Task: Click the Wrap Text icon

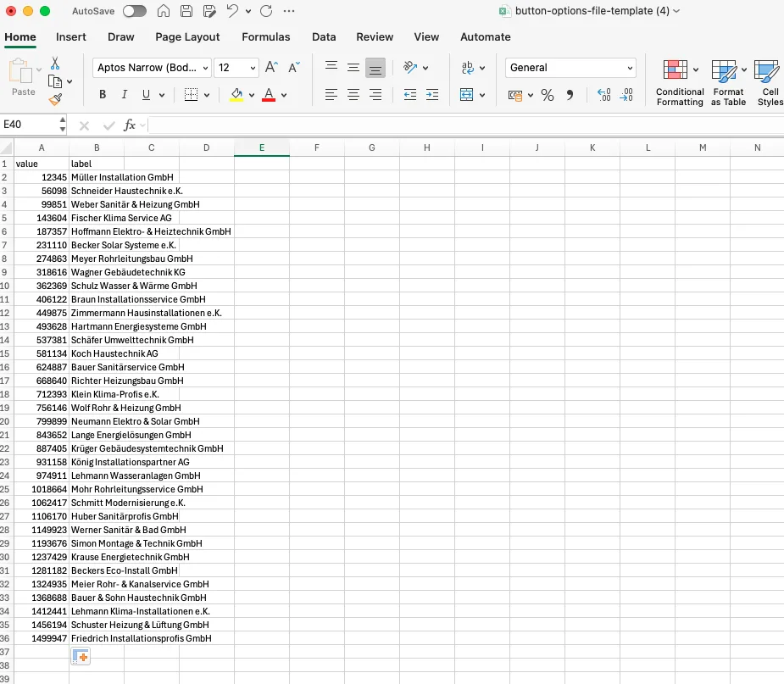Action: tap(468, 68)
